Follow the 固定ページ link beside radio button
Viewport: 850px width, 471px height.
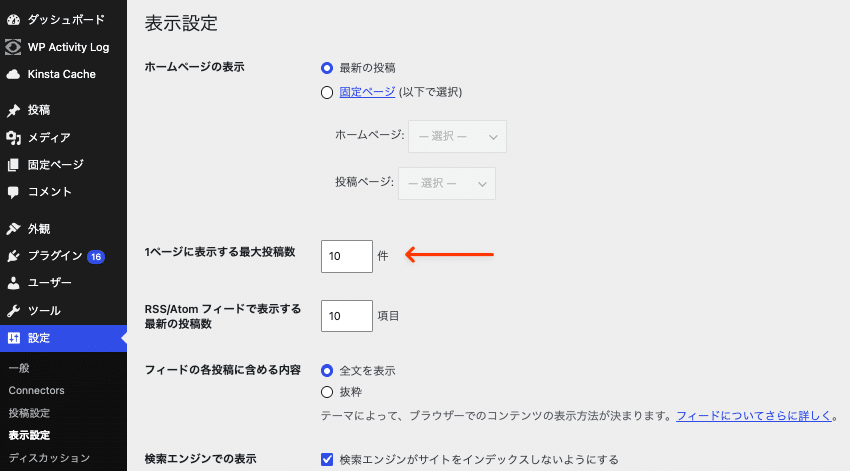tap(367, 92)
